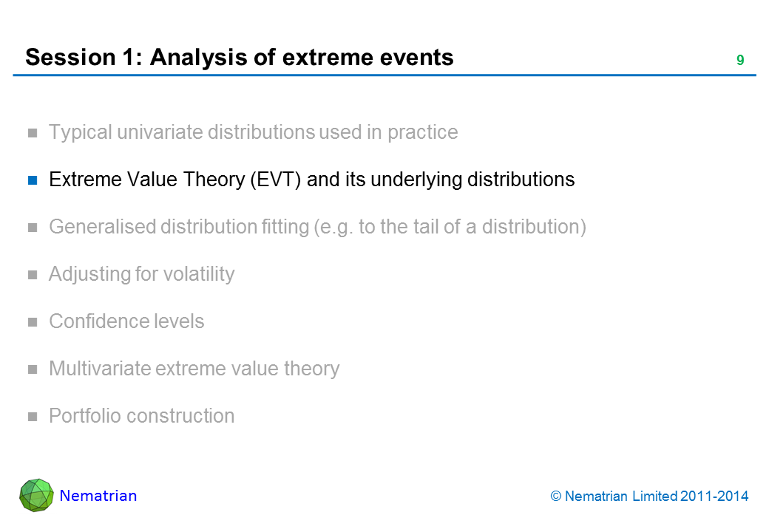The width and height of the screenshot is (769, 532).
Task: Select the Adjusting for volatility item
Action: point(141,274)
